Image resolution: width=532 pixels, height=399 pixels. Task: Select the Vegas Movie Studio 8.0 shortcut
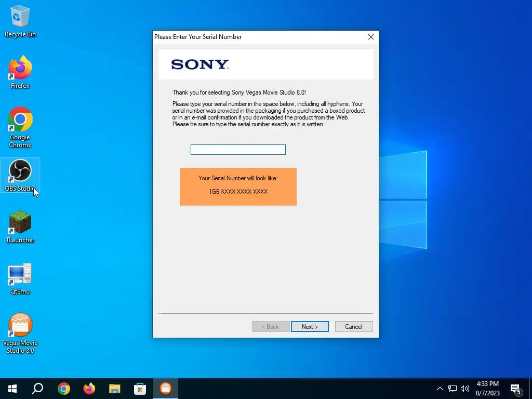[x=20, y=334]
